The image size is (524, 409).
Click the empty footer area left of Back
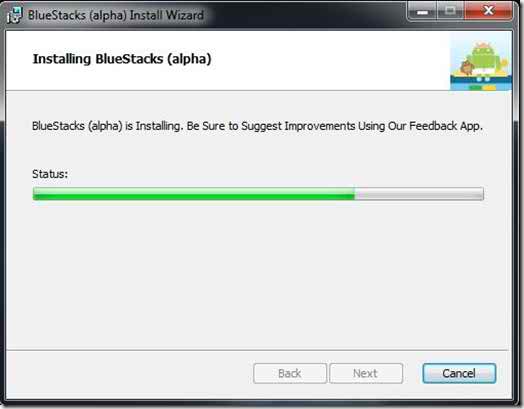click(130, 374)
